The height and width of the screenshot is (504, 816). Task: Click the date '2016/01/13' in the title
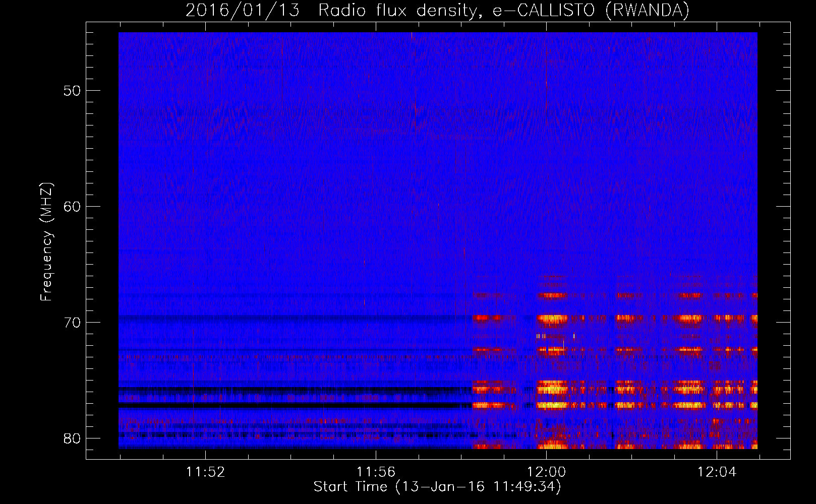(243, 11)
